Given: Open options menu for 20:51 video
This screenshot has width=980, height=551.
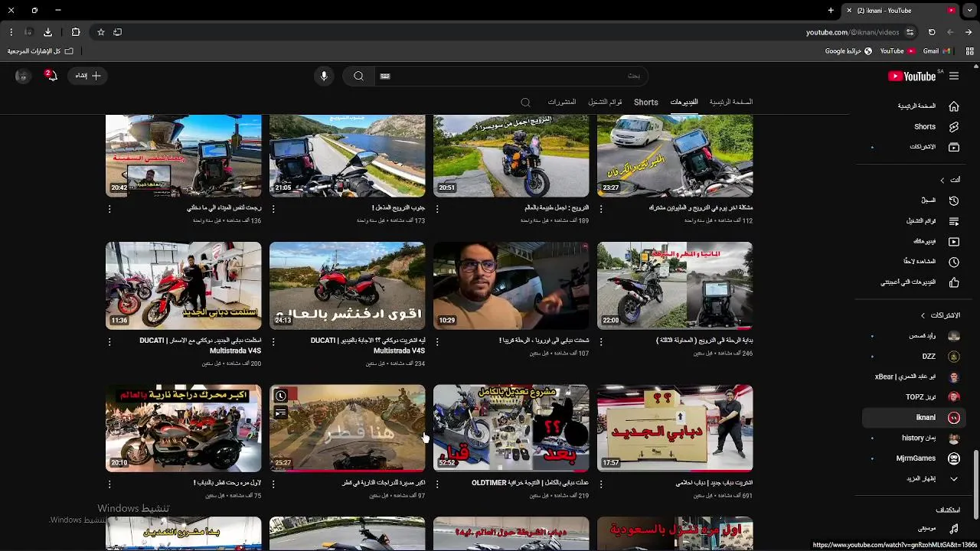Looking at the screenshot, I should (x=437, y=208).
